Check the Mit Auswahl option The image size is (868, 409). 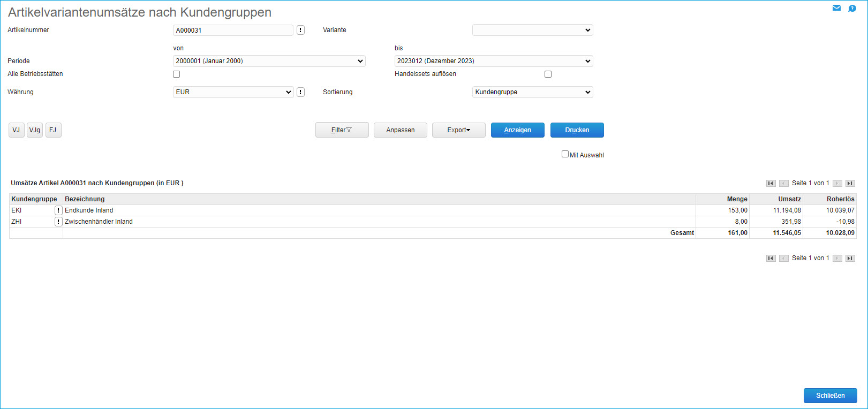pyautogui.click(x=565, y=154)
